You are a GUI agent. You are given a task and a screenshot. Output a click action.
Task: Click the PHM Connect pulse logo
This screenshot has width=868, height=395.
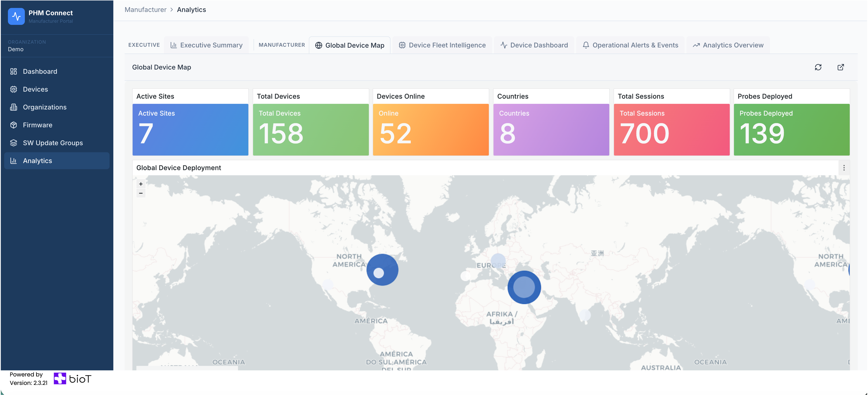tap(16, 16)
